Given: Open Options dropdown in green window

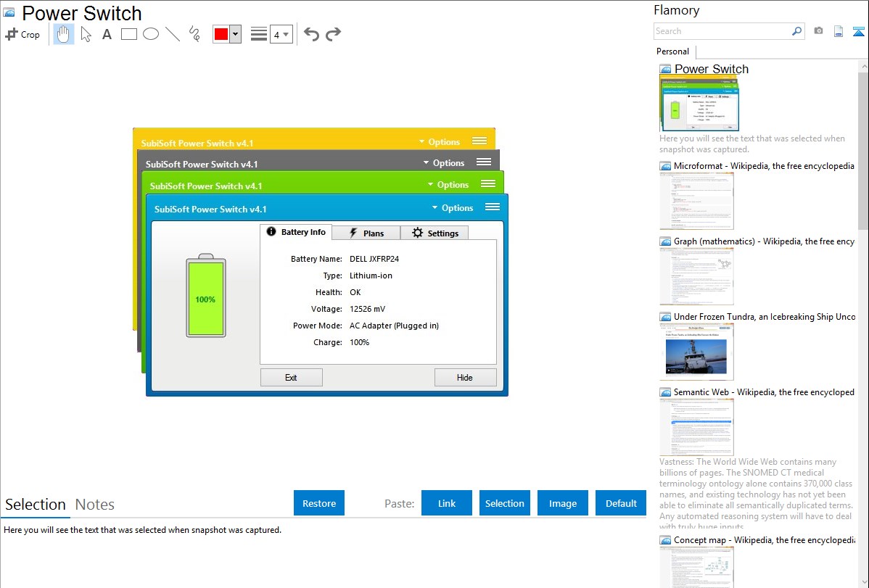Looking at the screenshot, I should coord(448,185).
